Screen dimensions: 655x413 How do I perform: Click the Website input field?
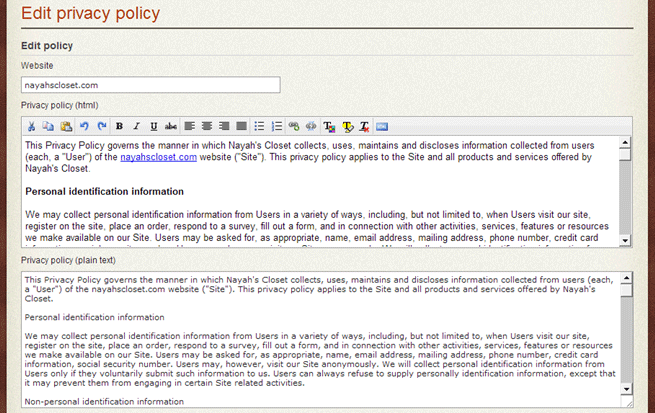tap(151, 85)
